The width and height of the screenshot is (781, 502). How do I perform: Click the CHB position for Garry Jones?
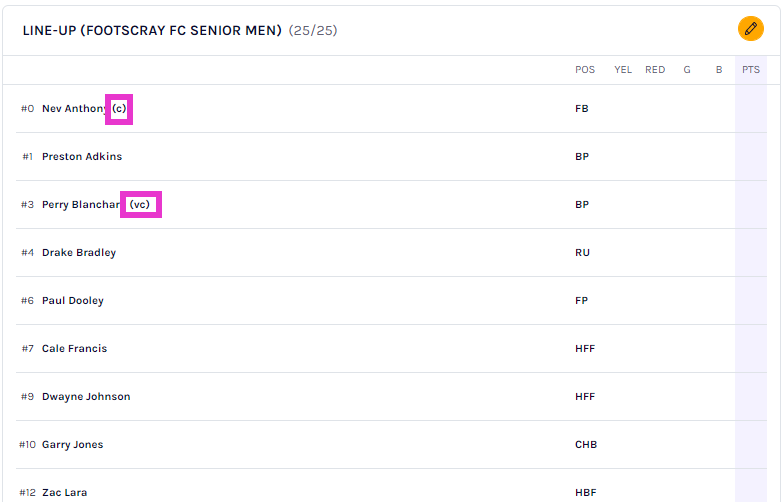[586, 445]
